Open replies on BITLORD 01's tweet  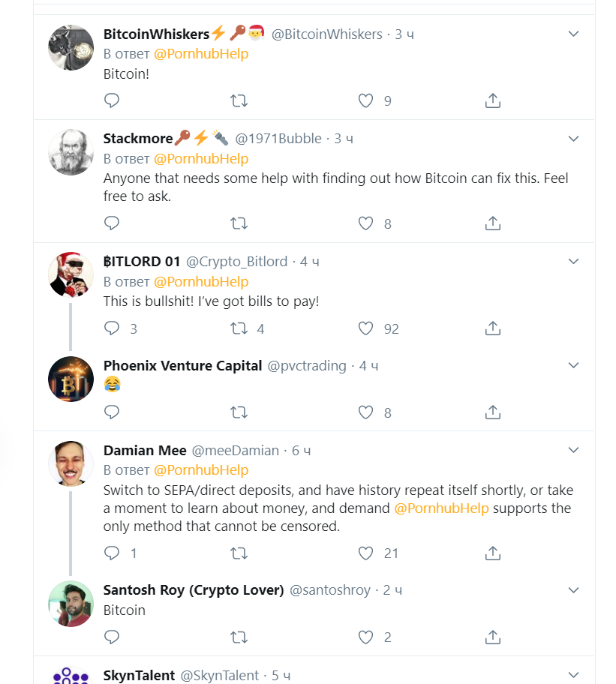coord(112,328)
